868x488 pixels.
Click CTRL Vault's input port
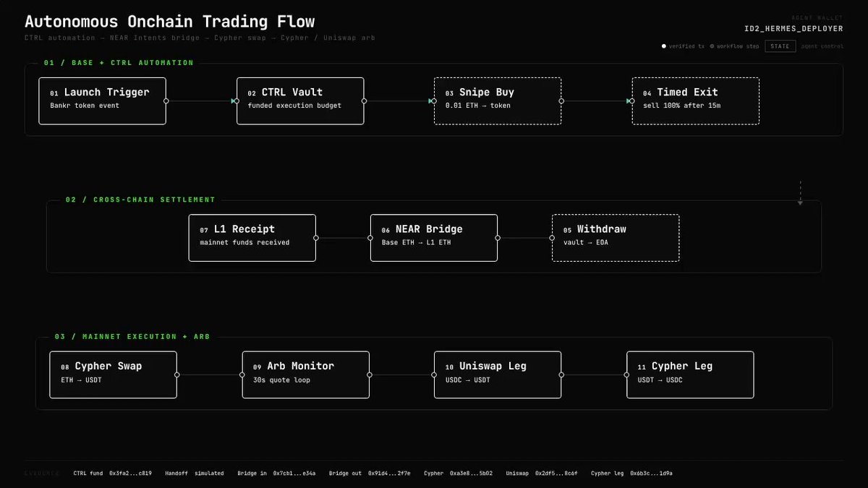pyautogui.click(x=237, y=101)
